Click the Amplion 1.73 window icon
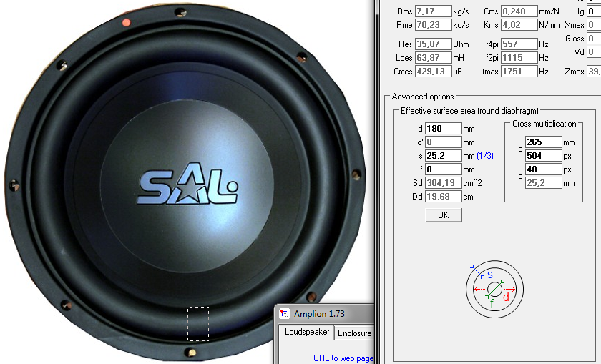Viewport: 601px width, 364px height. coord(285,314)
